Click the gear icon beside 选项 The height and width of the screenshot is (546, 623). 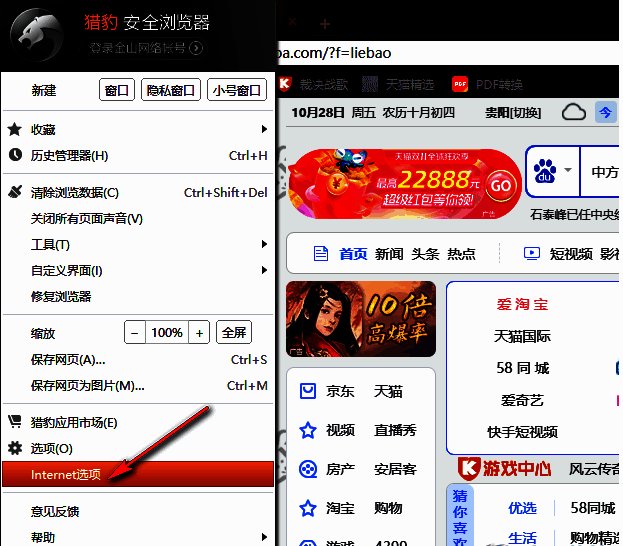pyautogui.click(x=15, y=448)
